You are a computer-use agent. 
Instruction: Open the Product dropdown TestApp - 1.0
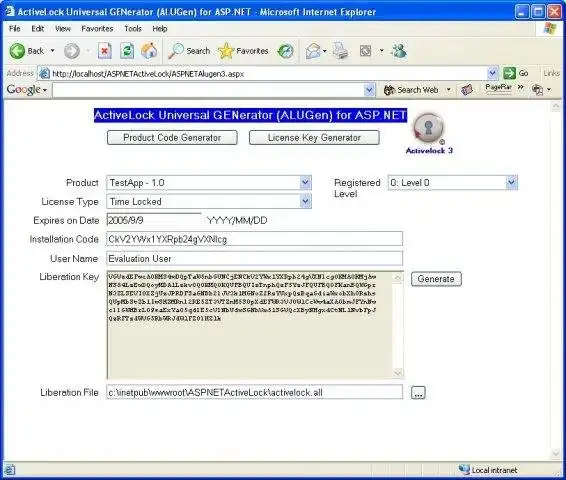pos(209,183)
